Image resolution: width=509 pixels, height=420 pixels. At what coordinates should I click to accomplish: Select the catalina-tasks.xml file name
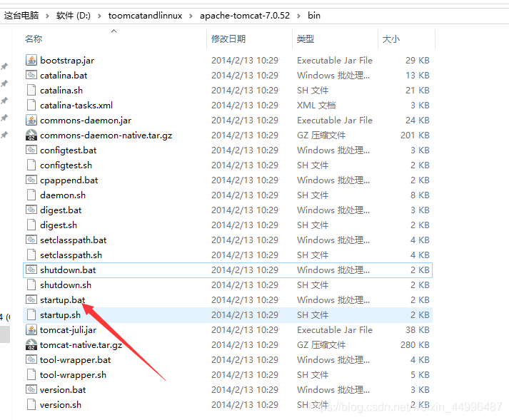tap(76, 106)
